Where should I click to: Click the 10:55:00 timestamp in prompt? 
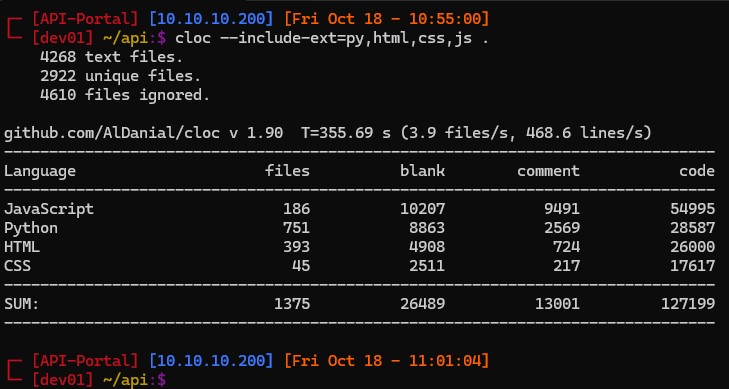(x=444, y=19)
